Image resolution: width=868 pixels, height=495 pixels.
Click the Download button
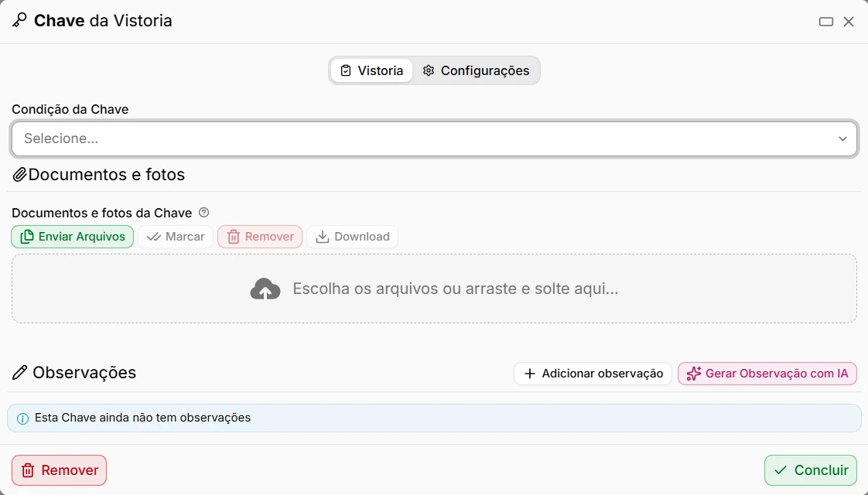coord(352,237)
